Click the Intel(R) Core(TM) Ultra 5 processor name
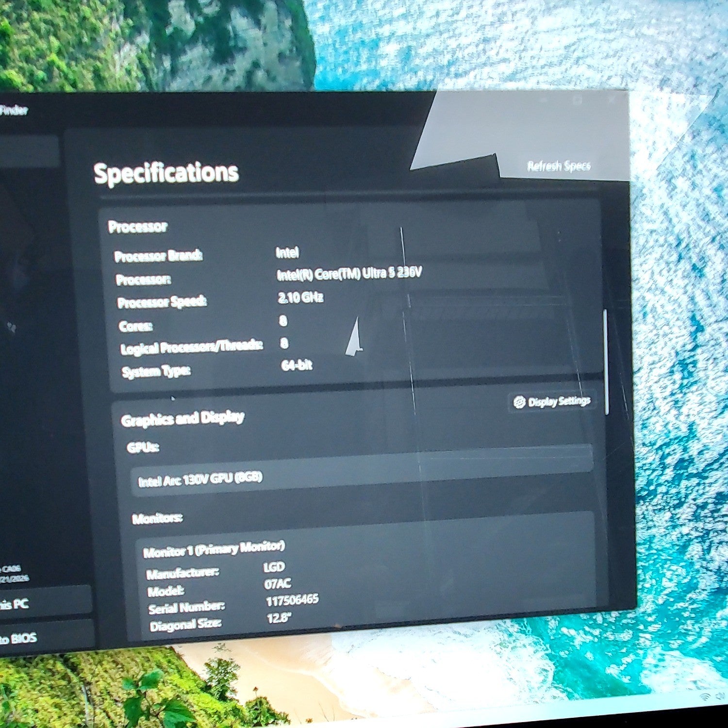 click(349, 274)
